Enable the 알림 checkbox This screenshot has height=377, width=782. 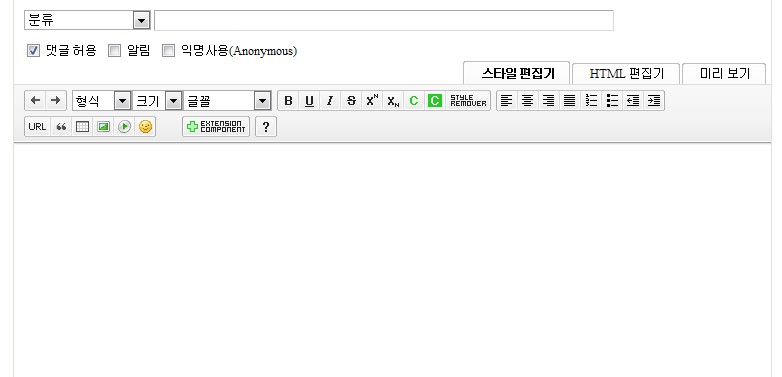coord(115,50)
